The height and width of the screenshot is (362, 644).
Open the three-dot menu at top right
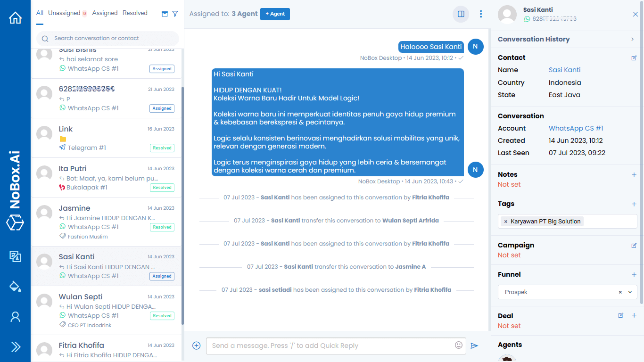(480, 14)
